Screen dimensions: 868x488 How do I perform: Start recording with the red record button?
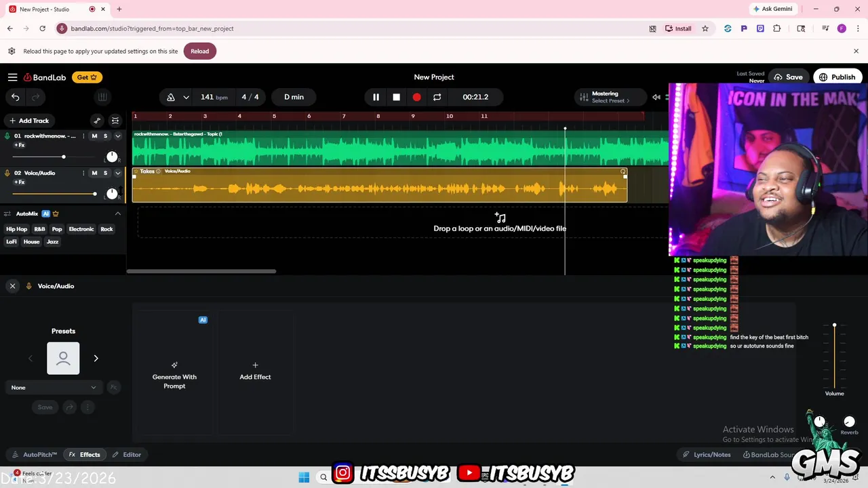point(416,97)
